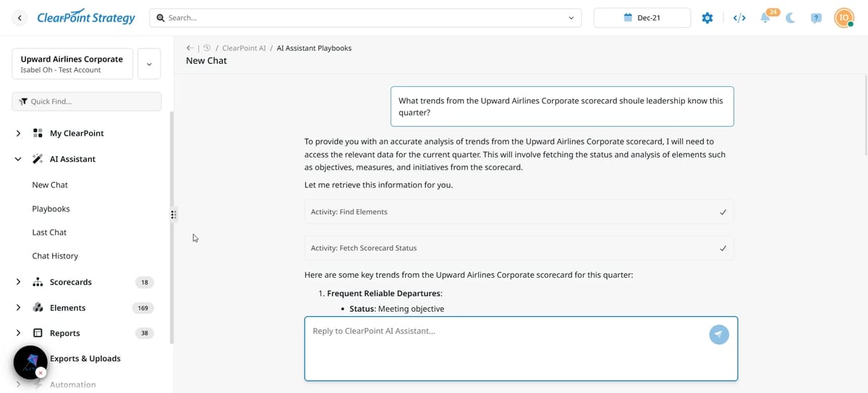This screenshot has width=868, height=393.
Task: Close the floating widget with small x
Action: [41, 373]
